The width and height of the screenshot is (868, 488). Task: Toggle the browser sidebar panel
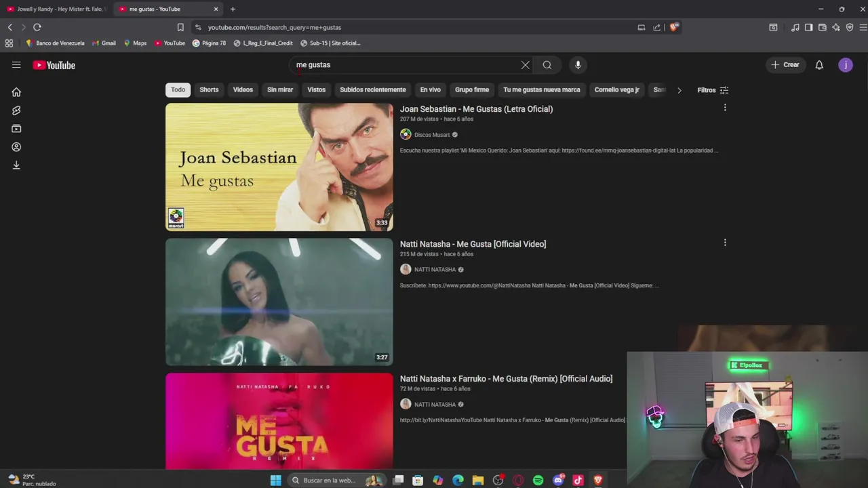click(x=809, y=27)
